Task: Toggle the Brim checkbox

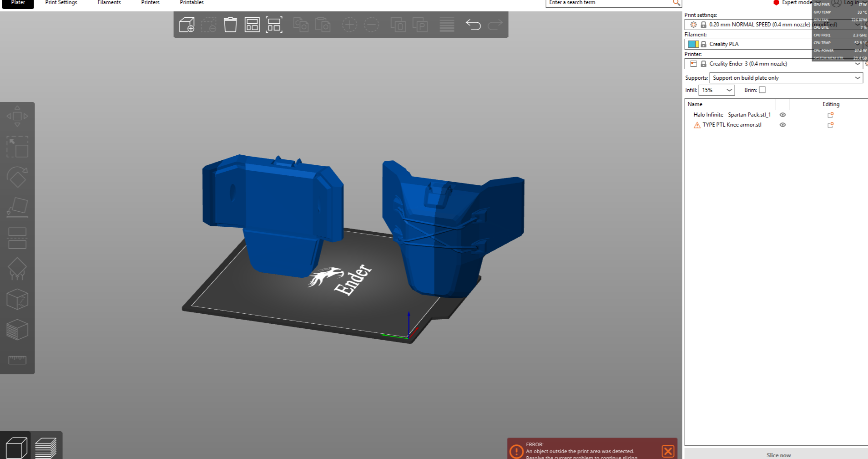Action: pyautogui.click(x=762, y=90)
